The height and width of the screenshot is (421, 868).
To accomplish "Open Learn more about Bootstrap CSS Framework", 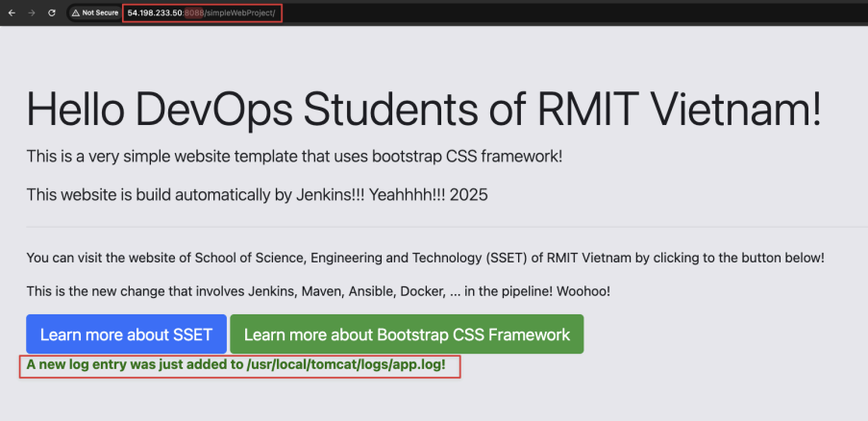I will click(407, 334).
